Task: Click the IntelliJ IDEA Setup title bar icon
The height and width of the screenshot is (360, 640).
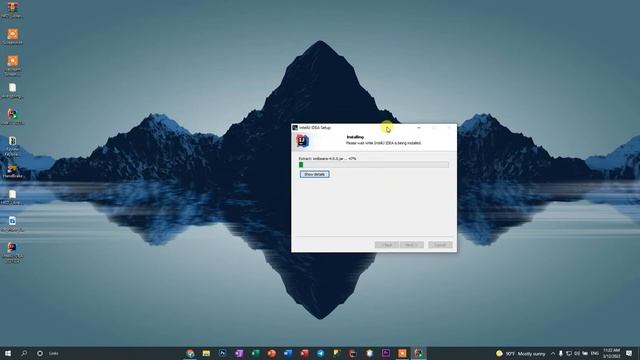Action: [295, 128]
